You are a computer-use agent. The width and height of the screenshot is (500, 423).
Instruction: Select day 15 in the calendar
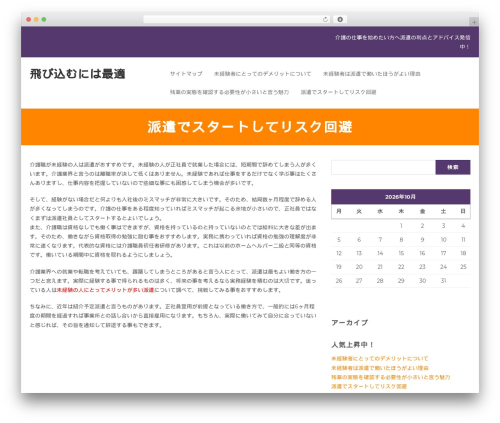(401, 253)
